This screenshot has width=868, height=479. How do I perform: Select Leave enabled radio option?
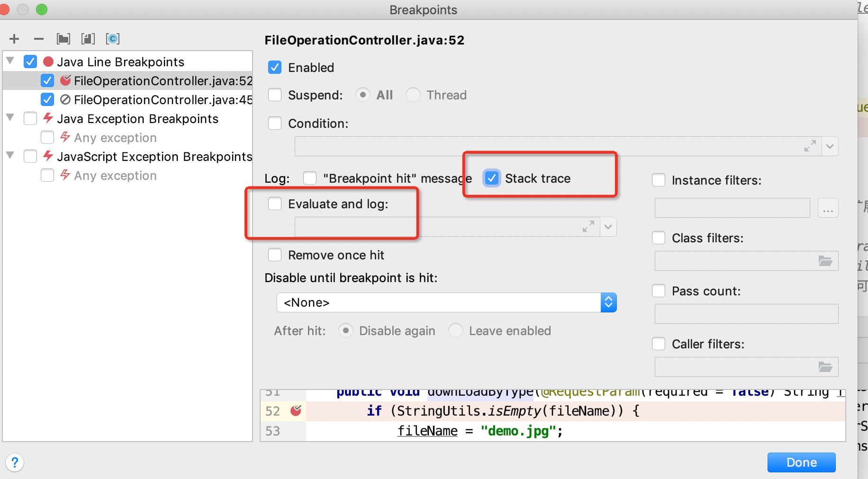click(456, 330)
